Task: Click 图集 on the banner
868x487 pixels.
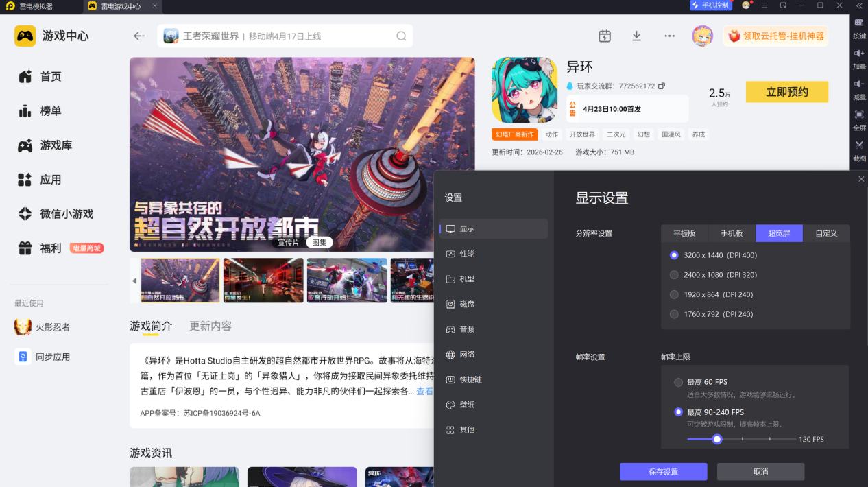Action: point(320,242)
